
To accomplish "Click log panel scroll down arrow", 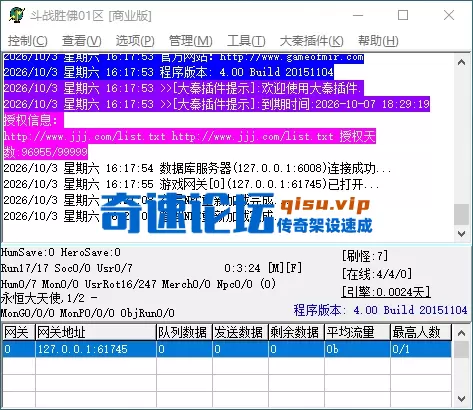I will coord(462,233).
